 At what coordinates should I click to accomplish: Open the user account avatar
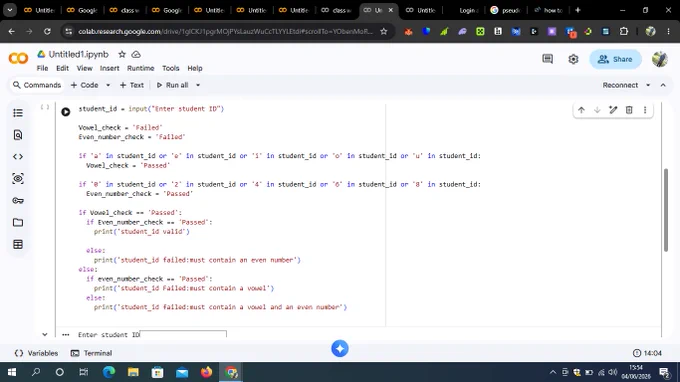pos(660,59)
